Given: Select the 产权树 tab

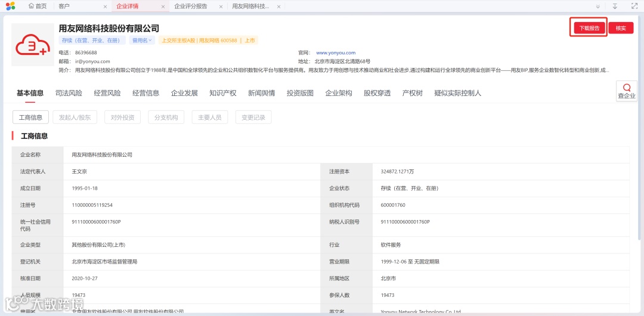Looking at the screenshot, I should [413, 93].
